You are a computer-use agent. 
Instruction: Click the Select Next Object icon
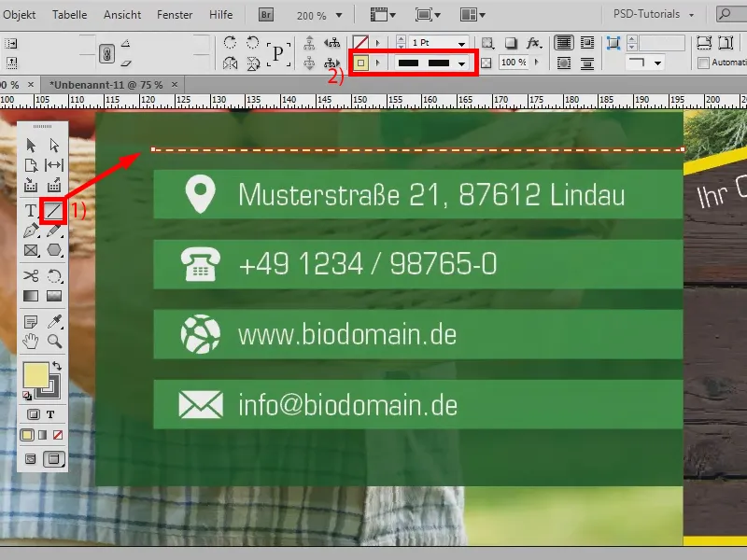[331, 63]
